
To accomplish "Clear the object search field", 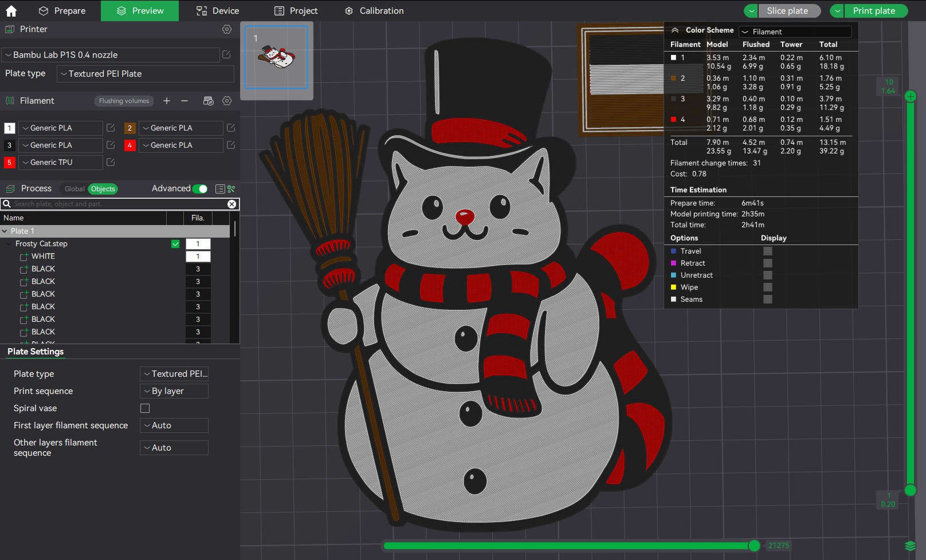I will click(231, 204).
